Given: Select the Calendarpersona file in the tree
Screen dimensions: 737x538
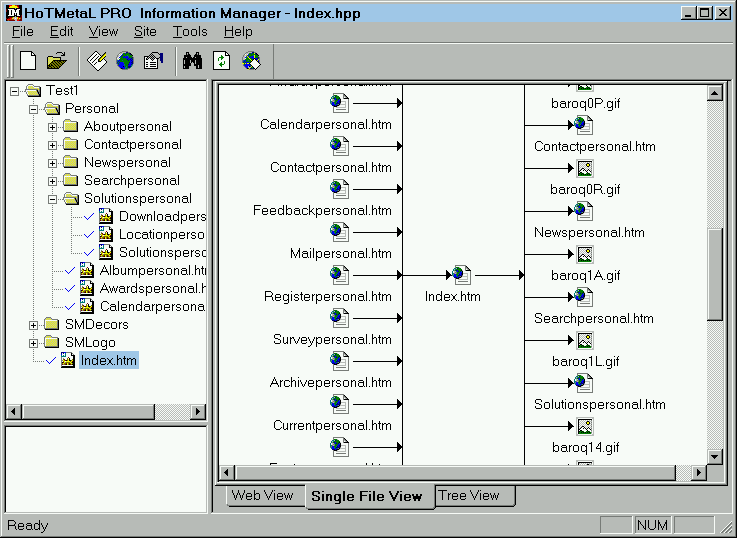Looking at the screenshot, I should coord(152,306).
